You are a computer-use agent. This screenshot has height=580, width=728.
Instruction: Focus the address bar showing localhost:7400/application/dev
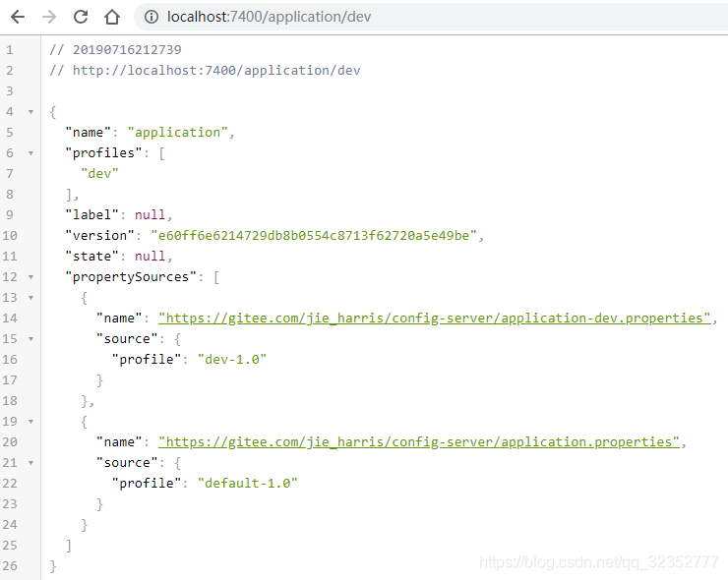[432, 17]
